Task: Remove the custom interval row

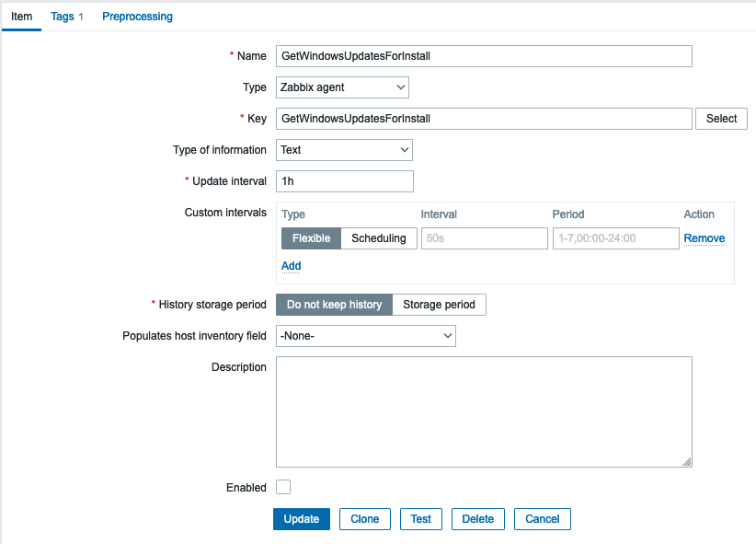Action: pos(704,238)
